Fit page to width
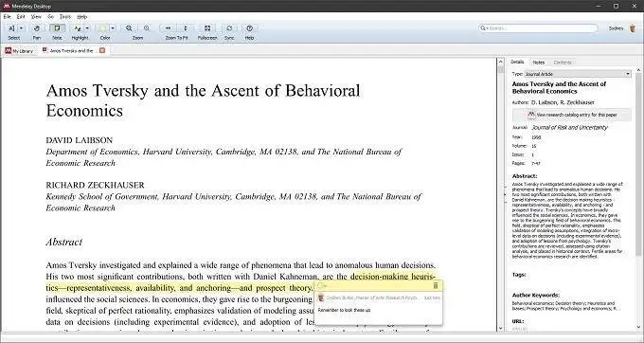This screenshot has width=644, height=343. click(x=168, y=28)
